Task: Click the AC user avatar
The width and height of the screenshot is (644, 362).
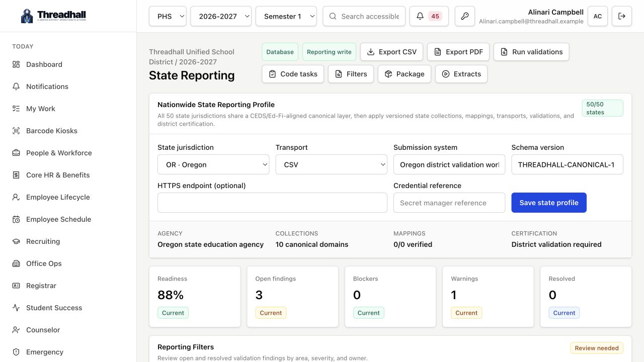Action: pos(598,16)
